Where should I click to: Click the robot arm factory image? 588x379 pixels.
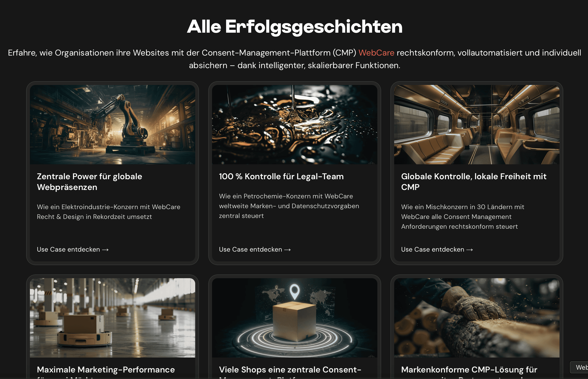pyautogui.click(x=113, y=125)
